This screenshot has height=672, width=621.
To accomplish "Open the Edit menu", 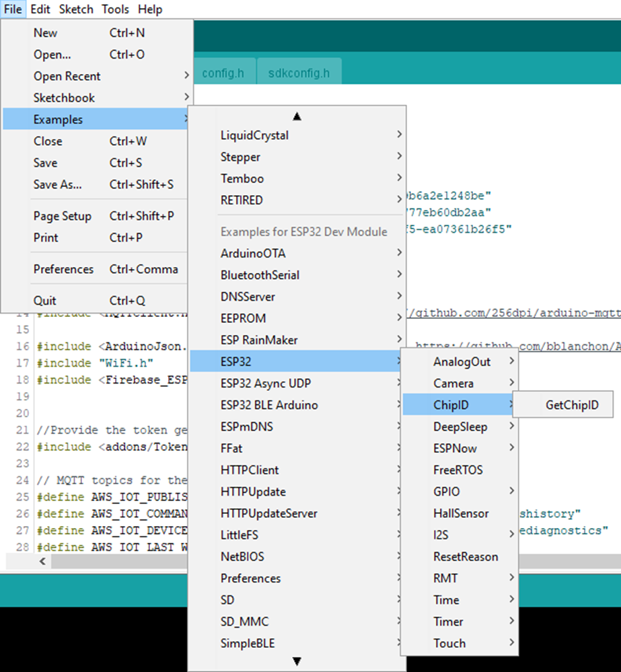I will click(x=40, y=9).
